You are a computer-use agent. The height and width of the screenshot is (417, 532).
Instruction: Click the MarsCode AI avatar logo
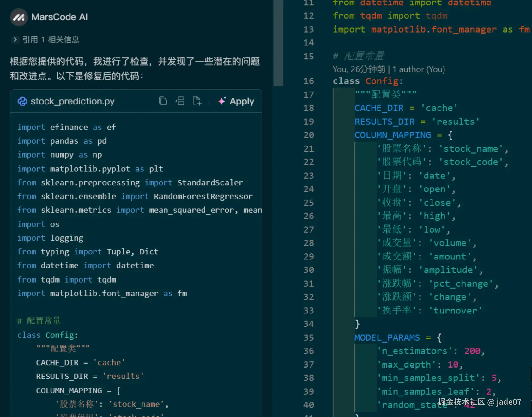(19, 17)
